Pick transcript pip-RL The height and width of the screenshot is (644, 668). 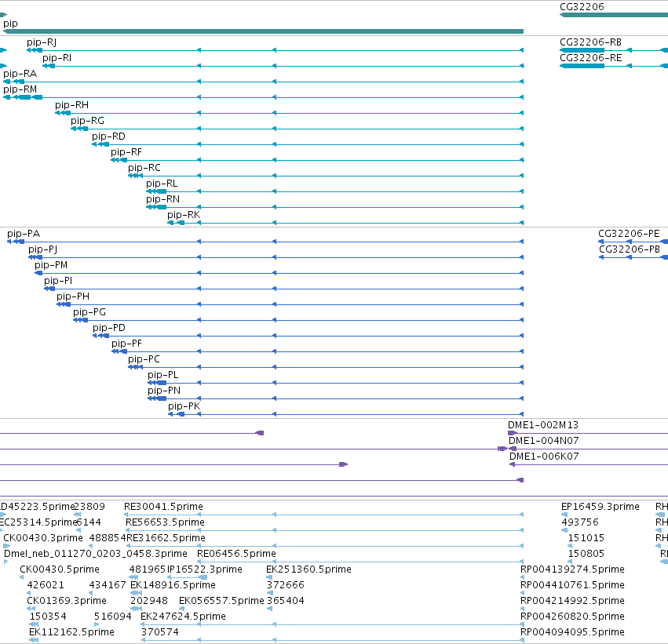162,184
